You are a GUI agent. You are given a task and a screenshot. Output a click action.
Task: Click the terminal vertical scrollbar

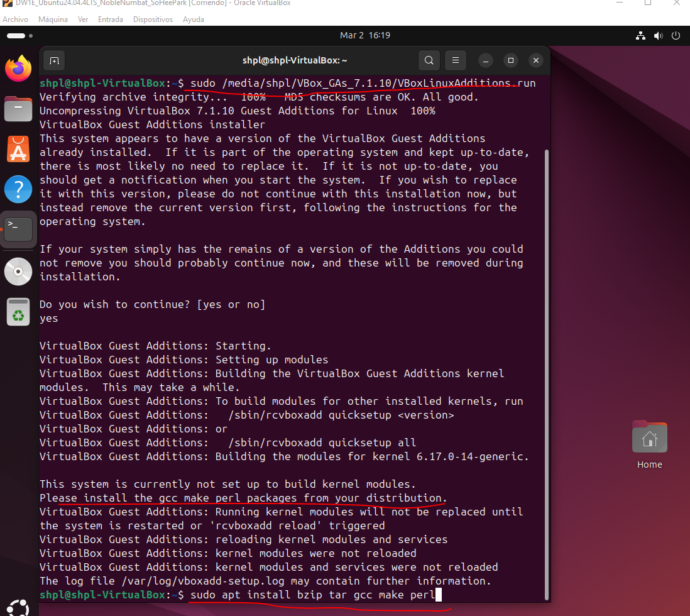tap(547, 374)
